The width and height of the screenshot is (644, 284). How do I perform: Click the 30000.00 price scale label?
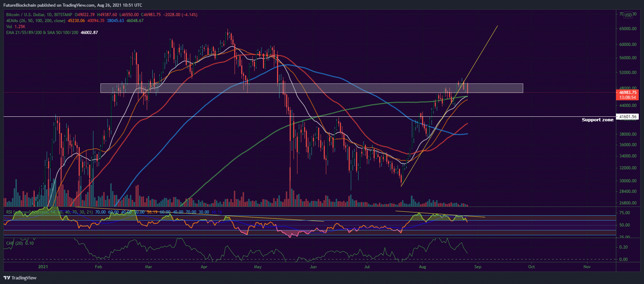pyautogui.click(x=627, y=181)
